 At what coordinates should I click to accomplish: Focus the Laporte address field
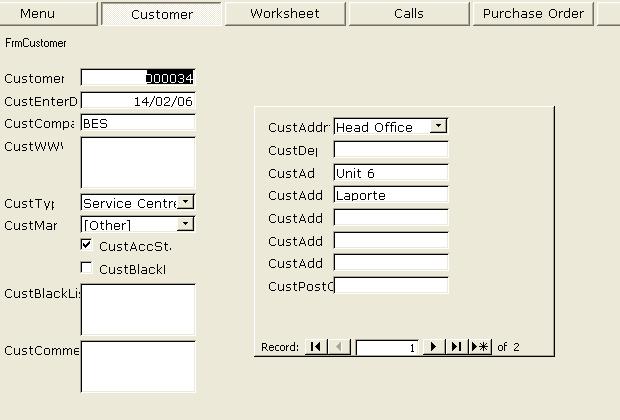click(391, 195)
